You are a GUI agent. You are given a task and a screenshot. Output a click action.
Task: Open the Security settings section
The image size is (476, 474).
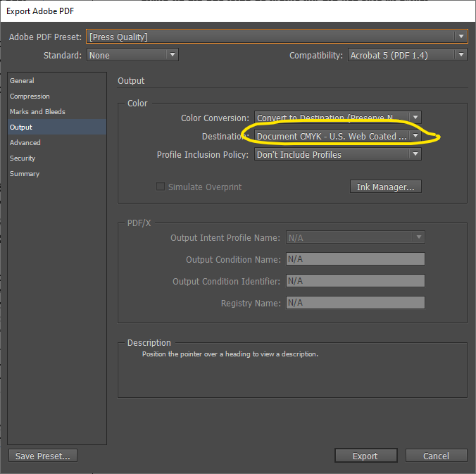(x=23, y=158)
